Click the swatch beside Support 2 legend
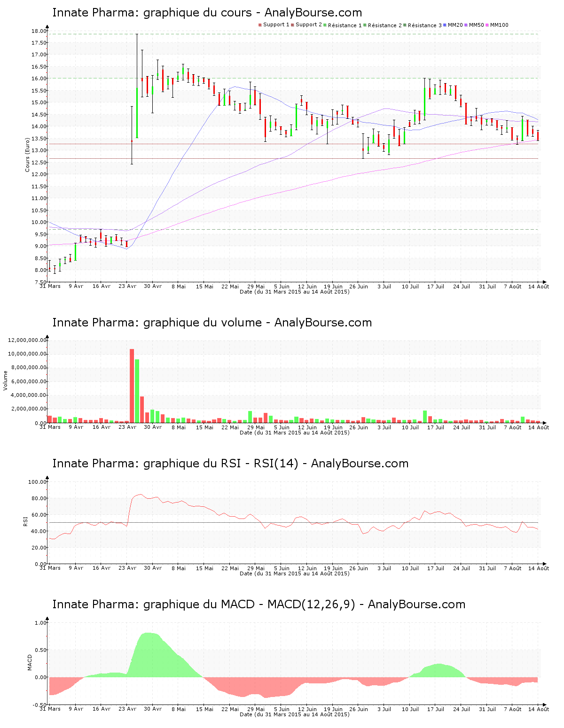This screenshot has height=728, width=564. coord(292,25)
